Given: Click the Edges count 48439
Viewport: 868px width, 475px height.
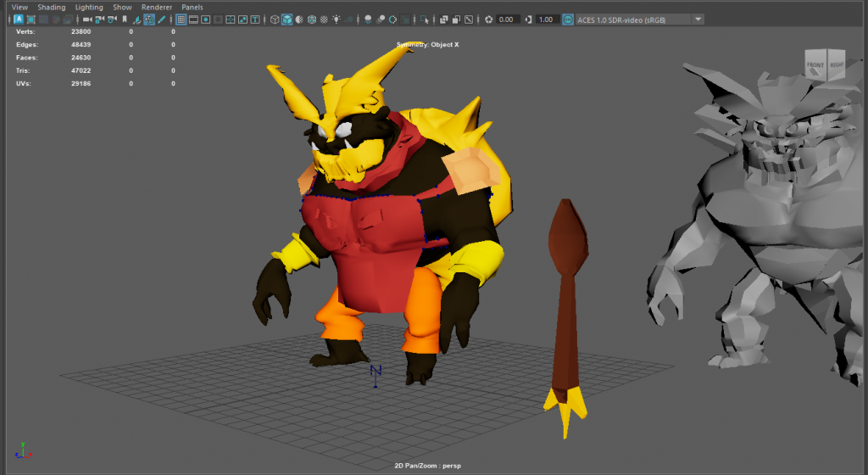Looking at the screenshot, I should click(81, 44).
